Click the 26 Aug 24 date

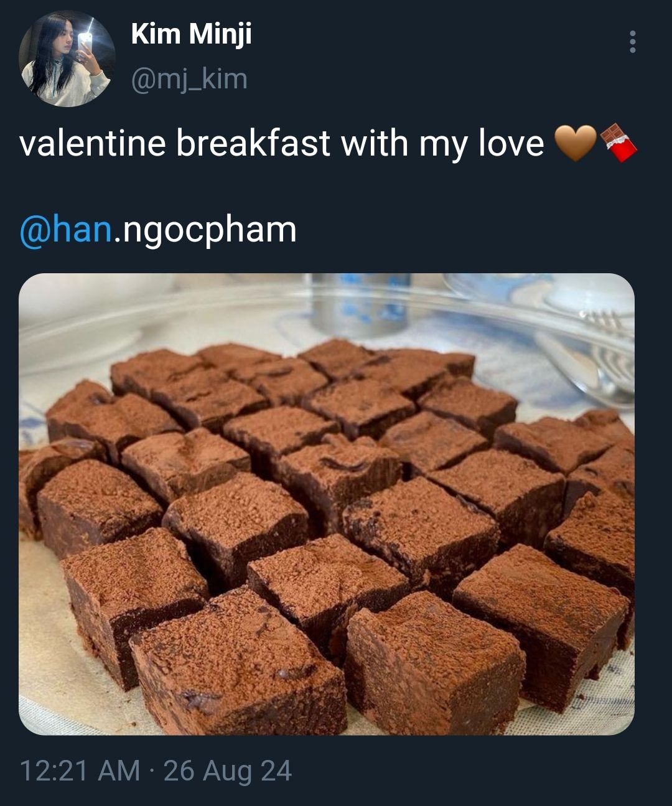click(x=228, y=771)
